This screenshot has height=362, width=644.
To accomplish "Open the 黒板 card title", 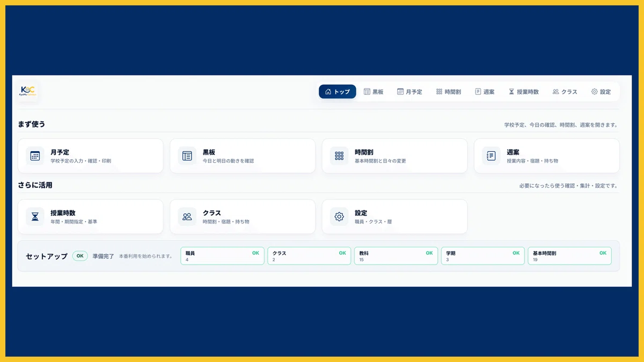I will [209, 152].
